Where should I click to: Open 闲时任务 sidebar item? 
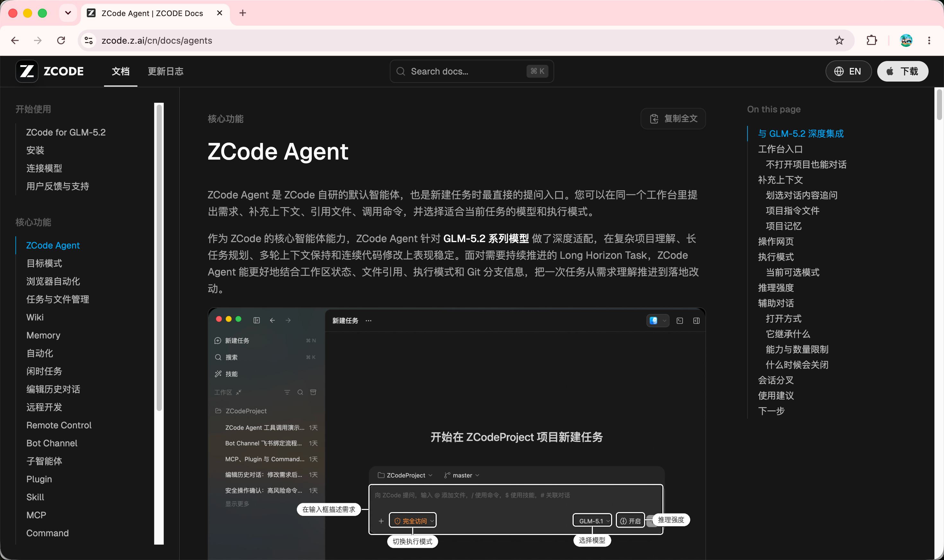pyautogui.click(x=44, y=371)
